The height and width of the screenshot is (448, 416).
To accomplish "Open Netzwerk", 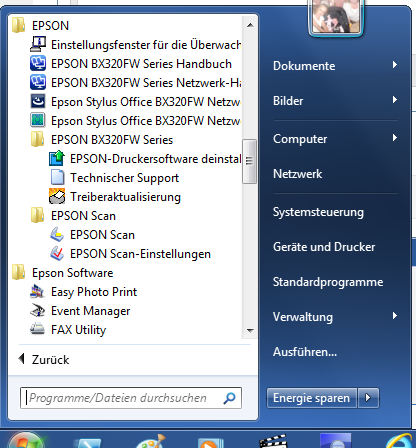I will click(298, 174).
